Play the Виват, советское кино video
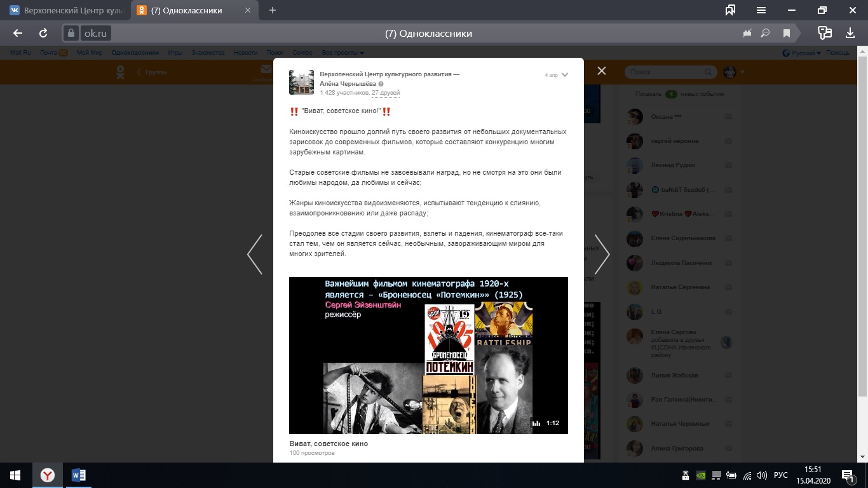 428,355
